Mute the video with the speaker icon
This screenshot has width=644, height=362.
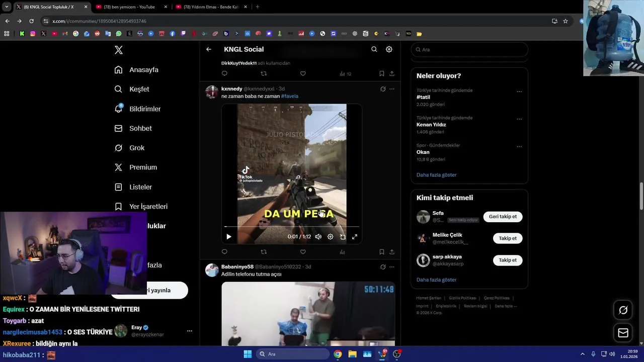pyautogui.click(x=318, y=236)
